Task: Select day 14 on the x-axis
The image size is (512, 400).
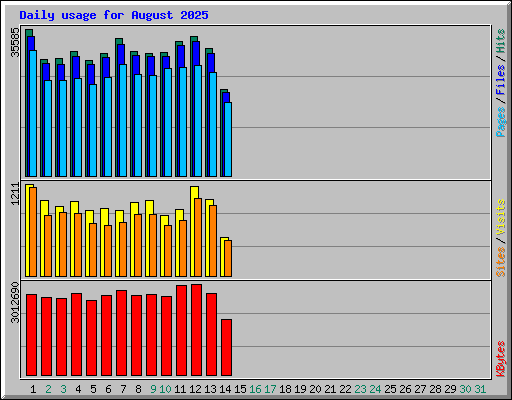Action: (x=225, y=389)
